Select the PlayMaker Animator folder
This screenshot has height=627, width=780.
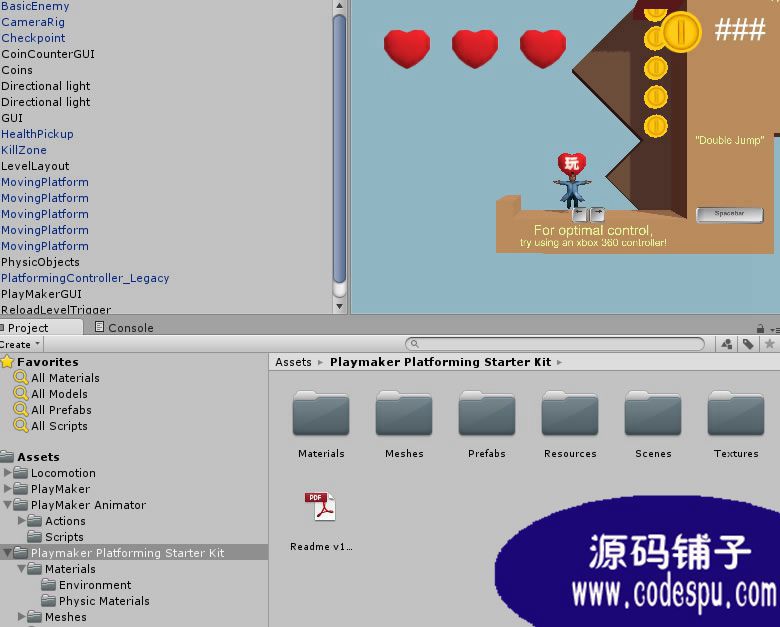pyautogui.click(x=80, y=505)
